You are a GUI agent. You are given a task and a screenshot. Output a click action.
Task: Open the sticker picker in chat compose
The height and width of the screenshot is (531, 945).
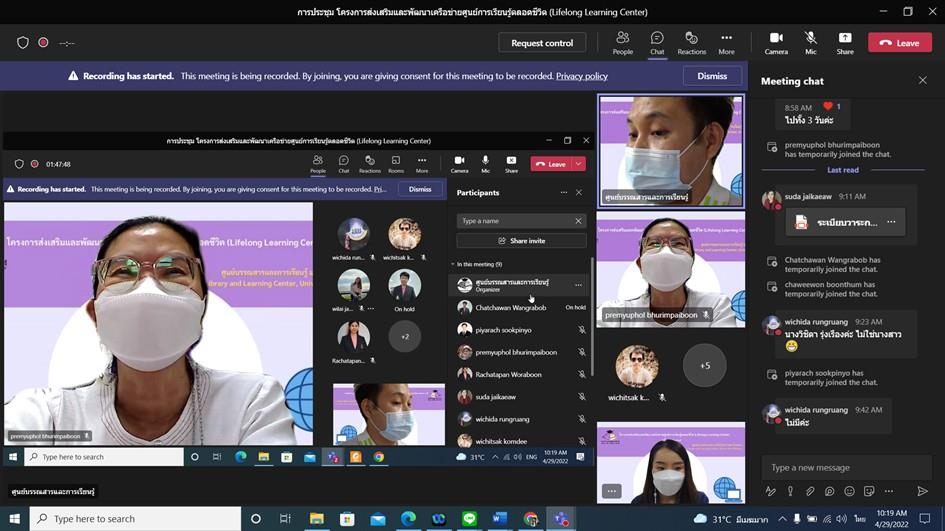(x=869, y=491)
